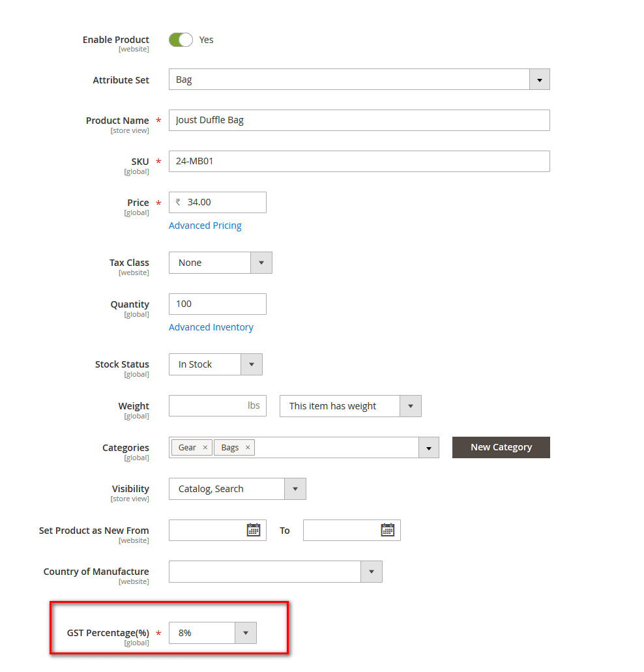Viewport: 644px width, 672px height.
Task: Click the SKU input field
Action: point(359,161)
